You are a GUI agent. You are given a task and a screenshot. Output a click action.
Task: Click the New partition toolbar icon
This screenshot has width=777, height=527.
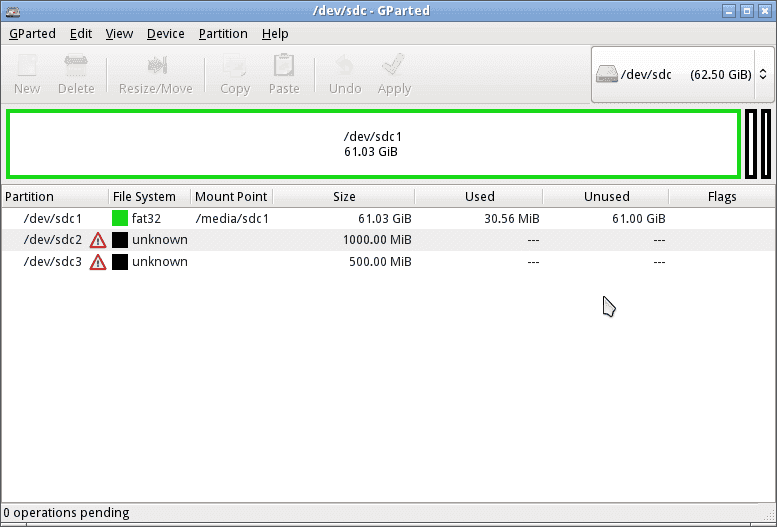tap(27, 65)
